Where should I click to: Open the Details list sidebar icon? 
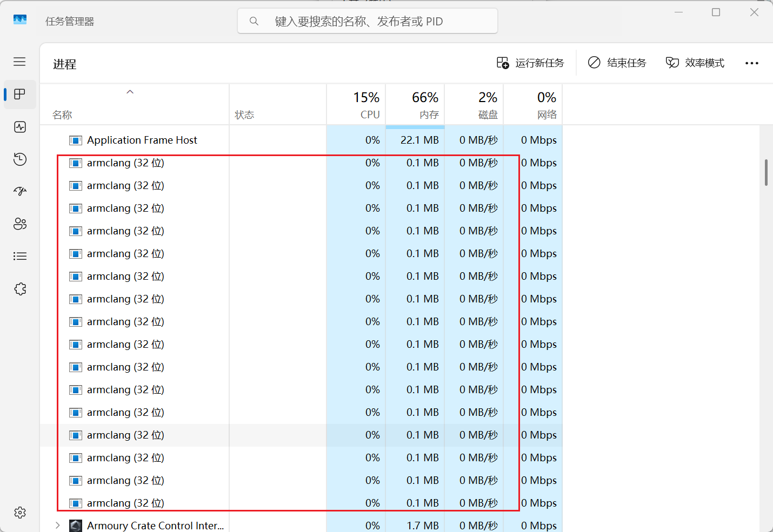pos(20,256)
